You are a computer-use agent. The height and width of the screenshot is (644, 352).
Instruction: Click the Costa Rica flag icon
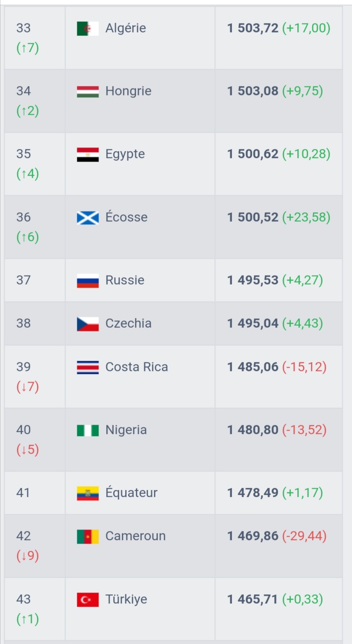pyautogui.click(x=88, y=367)
